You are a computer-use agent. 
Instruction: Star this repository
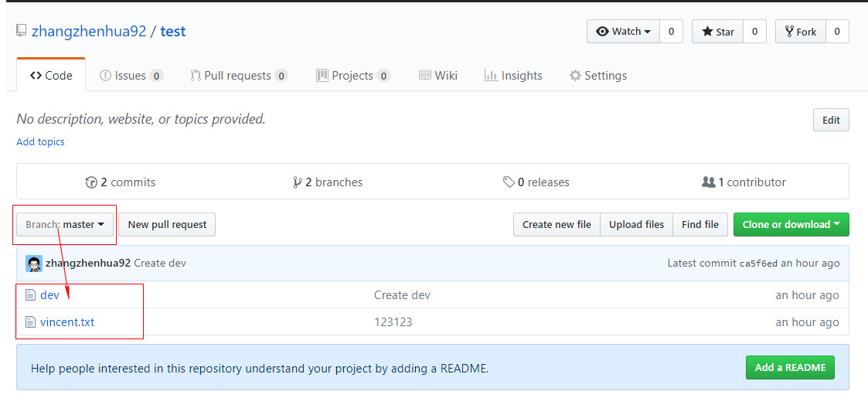[x=717, y=32]
